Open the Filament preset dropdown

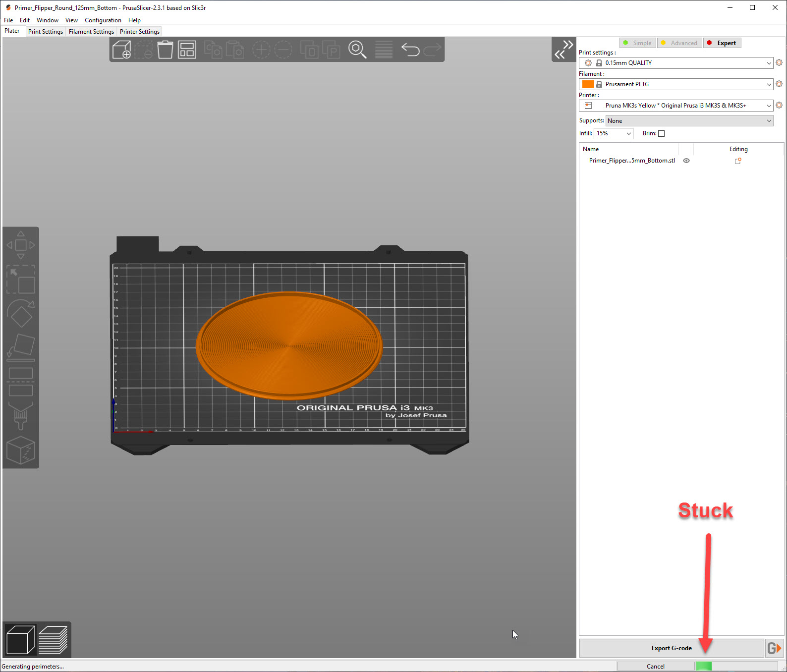(x=676, y=84)
